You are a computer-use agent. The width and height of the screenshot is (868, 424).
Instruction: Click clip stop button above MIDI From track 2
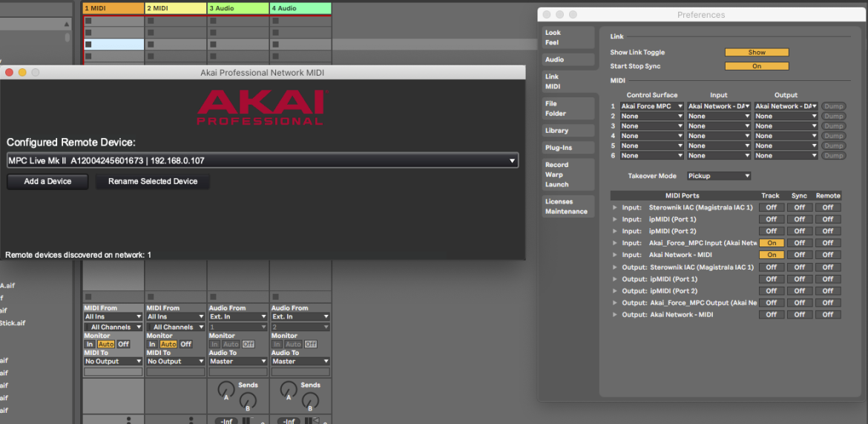(151, 296)
